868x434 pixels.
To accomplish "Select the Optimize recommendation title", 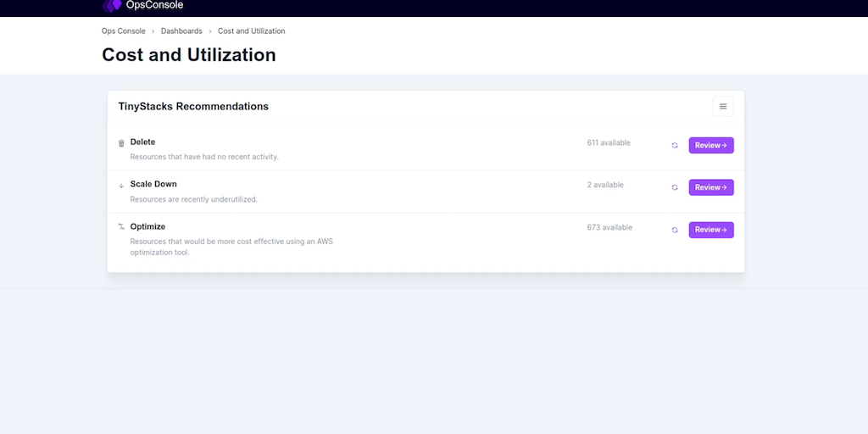I will (x=147, y=226).
